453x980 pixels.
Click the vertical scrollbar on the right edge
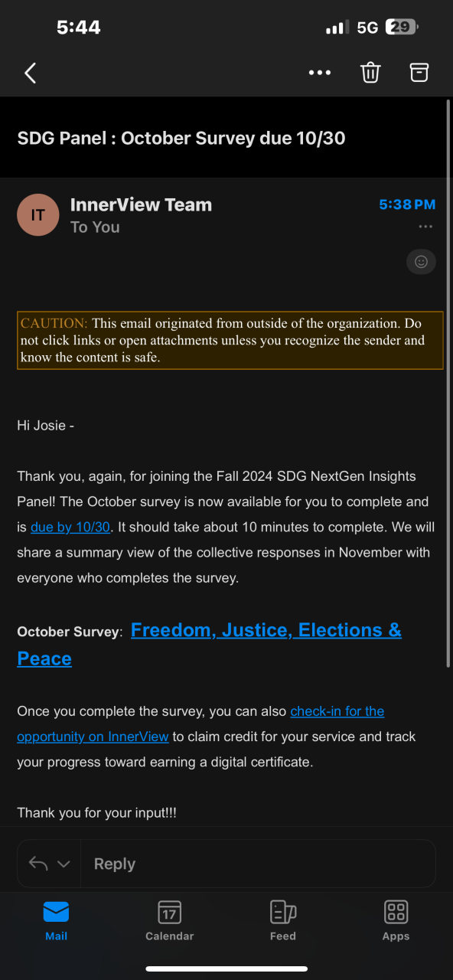point(448,381)
